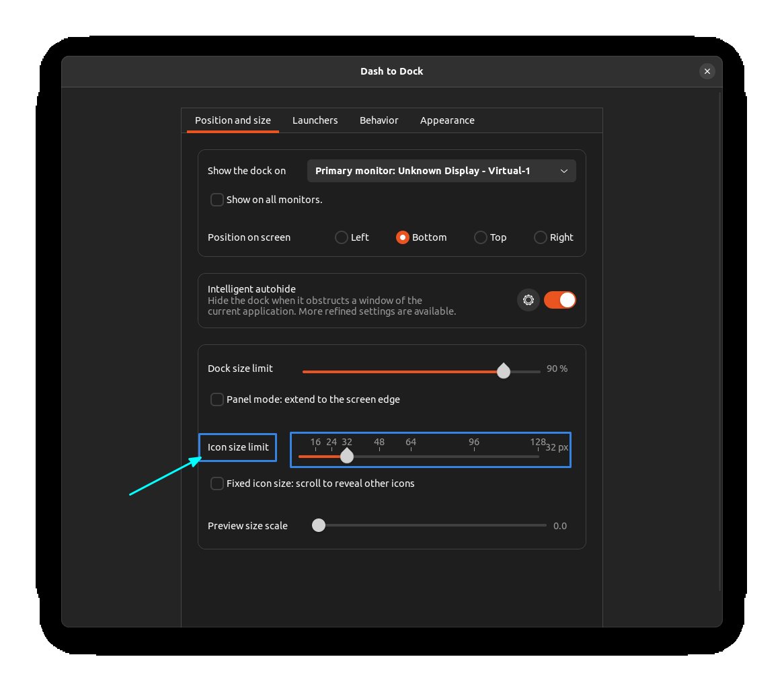Image resolution: width=784 pixels, height=694 pixels.
Task: Click the Dock size limit slider handle
Action: (504, 371)
